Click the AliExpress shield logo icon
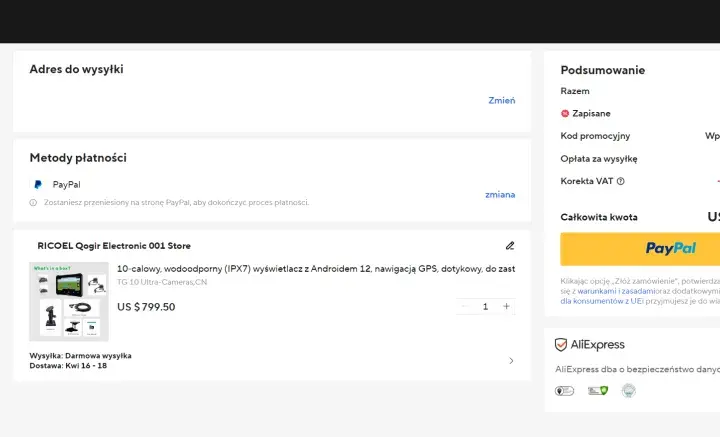Viewport: 720px width, 437px height. tap(561, 345)
